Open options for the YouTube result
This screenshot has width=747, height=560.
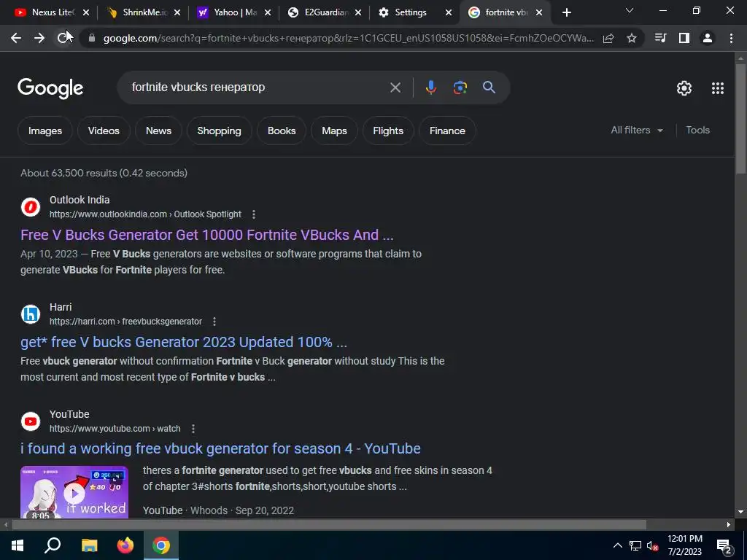193,429
